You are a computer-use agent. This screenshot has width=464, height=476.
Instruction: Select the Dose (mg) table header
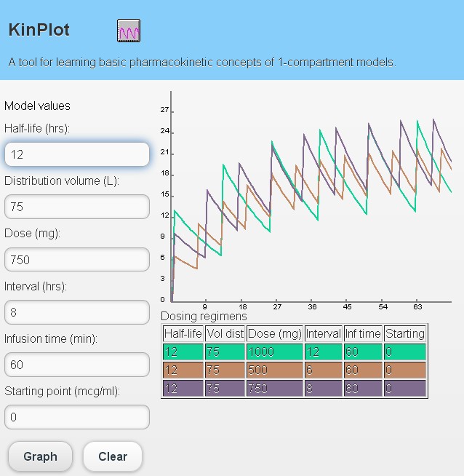(274, 334)
